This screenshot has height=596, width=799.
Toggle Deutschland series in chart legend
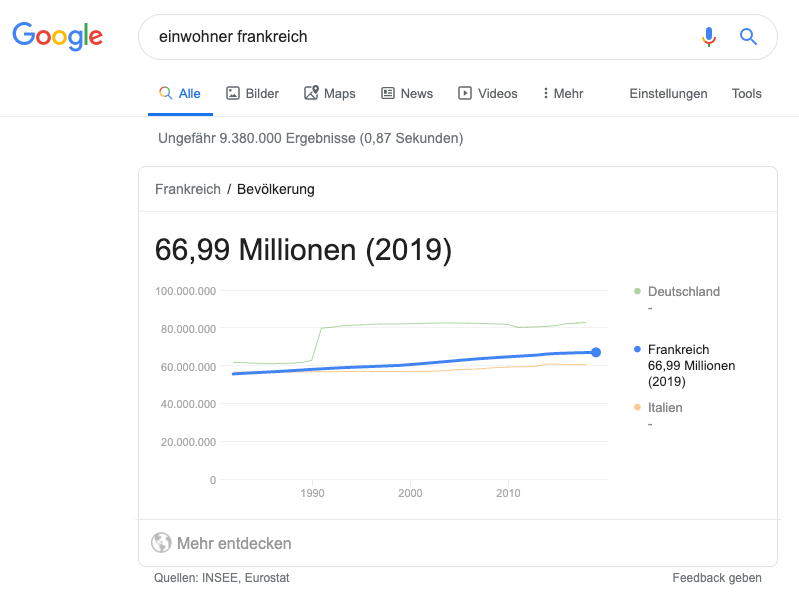(x=677, y=292)
